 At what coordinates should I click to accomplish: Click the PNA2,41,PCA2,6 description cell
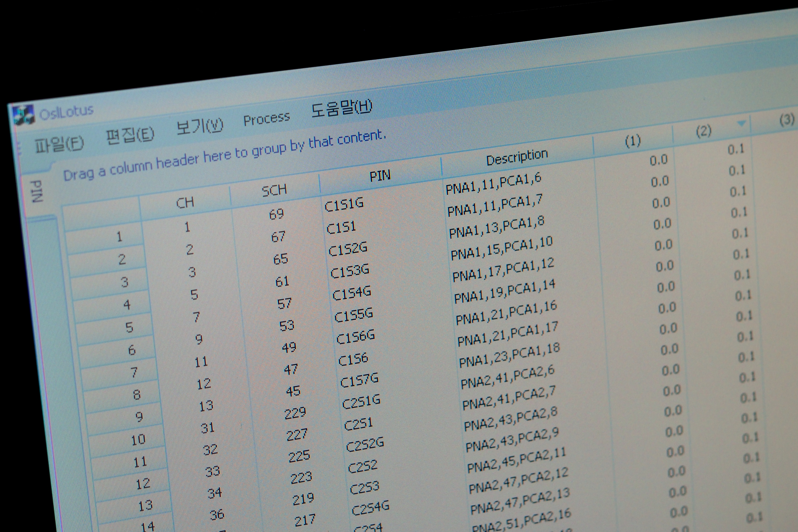click(507, 377)
